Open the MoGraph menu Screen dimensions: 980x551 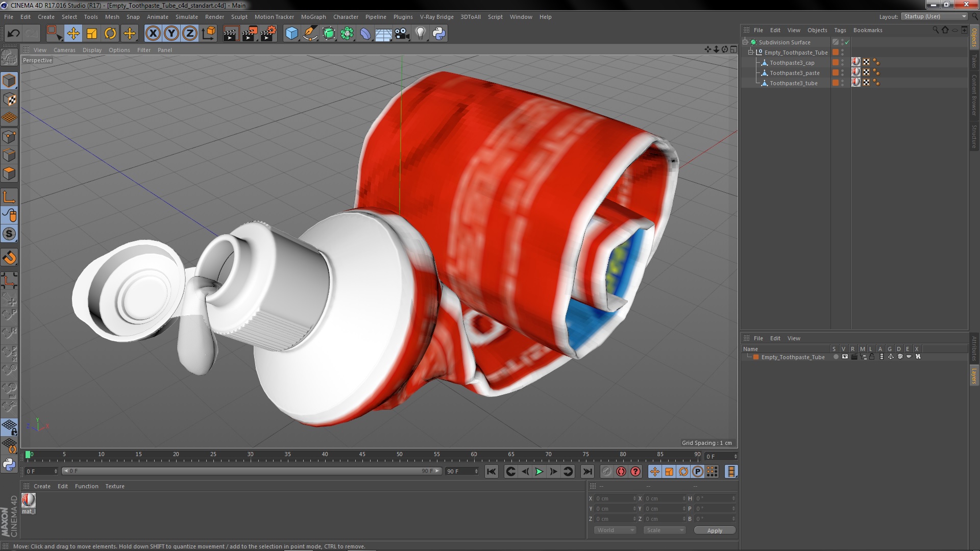click(x=313, y=17)
